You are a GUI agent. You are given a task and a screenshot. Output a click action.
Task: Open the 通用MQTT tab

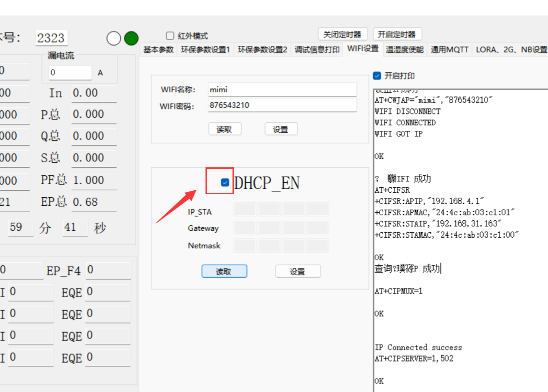pos(449,49)
